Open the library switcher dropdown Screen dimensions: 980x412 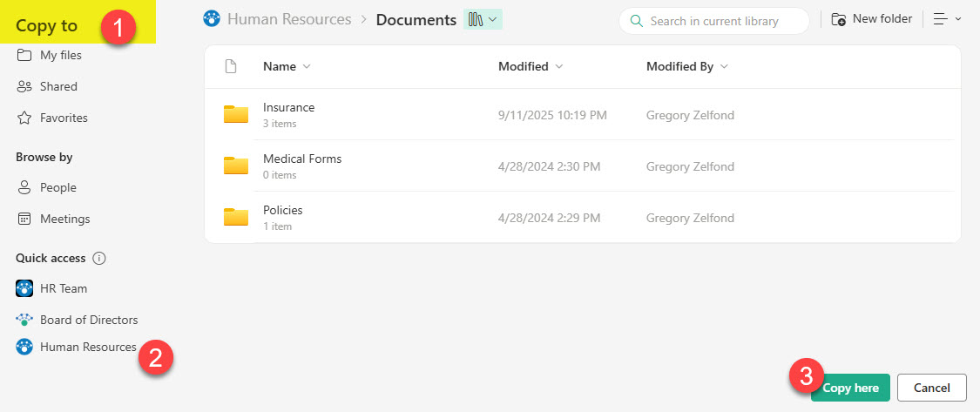click(x=483, y=20)
